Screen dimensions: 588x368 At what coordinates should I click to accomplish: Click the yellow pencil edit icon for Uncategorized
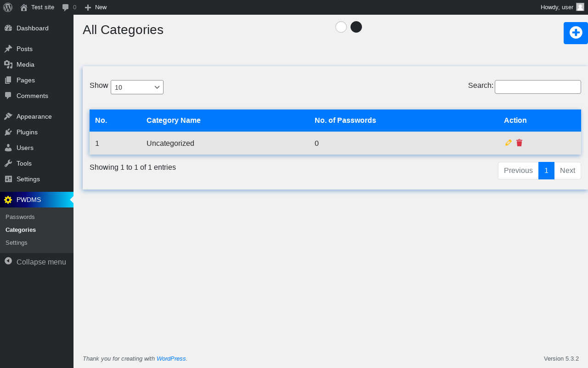pos(509,143)
